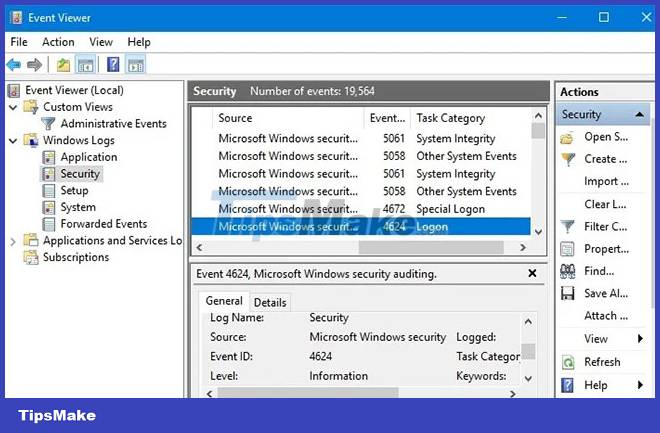Click the Subscriptions folder icon
Screen dimensions: 660x433
click(x=31, y=258)
